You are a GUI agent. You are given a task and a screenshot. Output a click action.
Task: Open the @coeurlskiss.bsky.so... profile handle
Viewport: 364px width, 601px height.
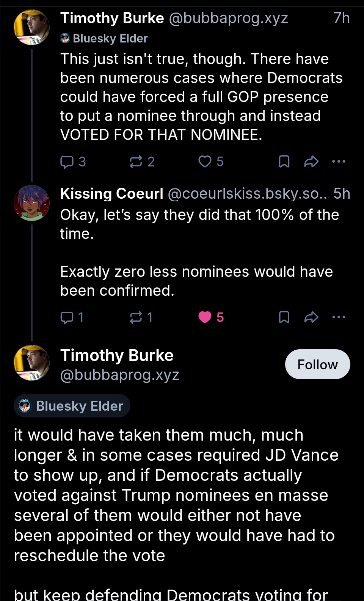point(248,194)
